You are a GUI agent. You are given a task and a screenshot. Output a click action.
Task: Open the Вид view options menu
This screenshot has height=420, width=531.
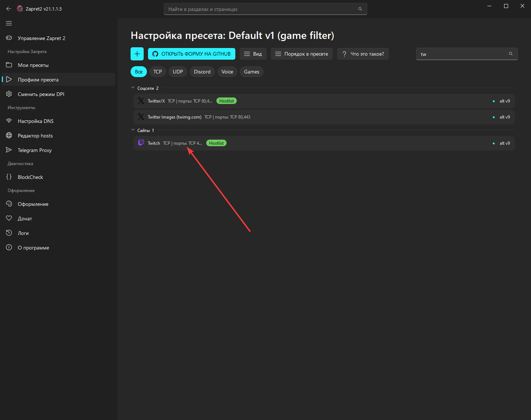coord(253,54)
